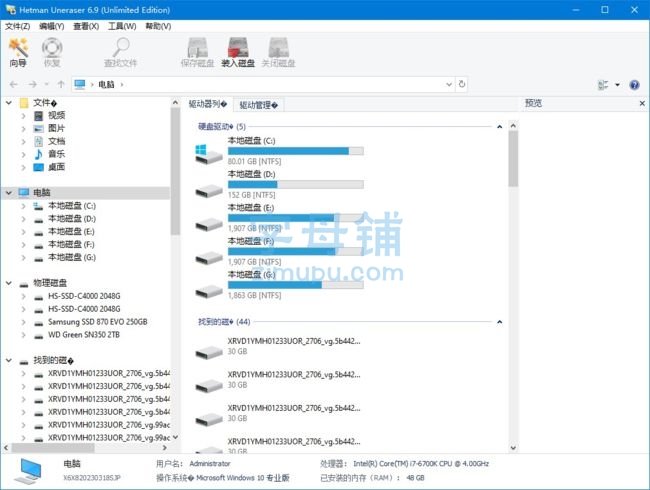Expand Samsung SSD 870 EVO 250GB node
650x490 pixels.
[24, 322]
